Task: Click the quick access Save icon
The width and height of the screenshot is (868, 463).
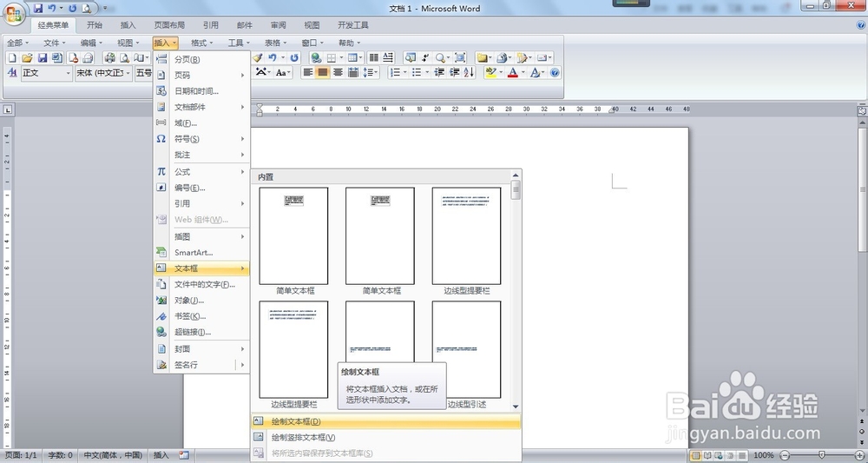Action: [x=38, y=9]
